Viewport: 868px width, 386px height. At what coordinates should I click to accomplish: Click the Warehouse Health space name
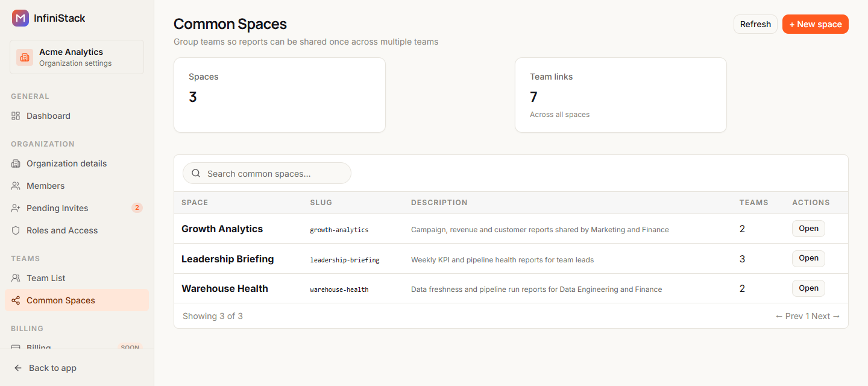[x=225, y=289]
